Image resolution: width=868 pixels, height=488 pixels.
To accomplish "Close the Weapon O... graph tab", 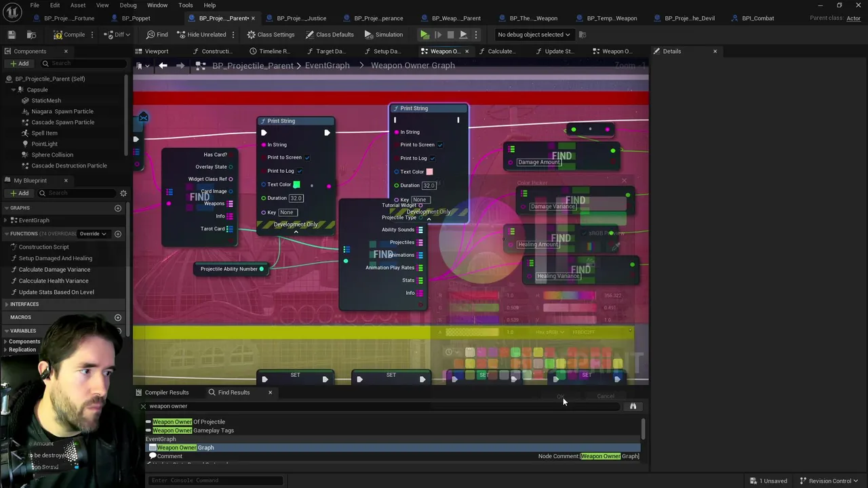I will pyautogui.click(x=467, y=52).
